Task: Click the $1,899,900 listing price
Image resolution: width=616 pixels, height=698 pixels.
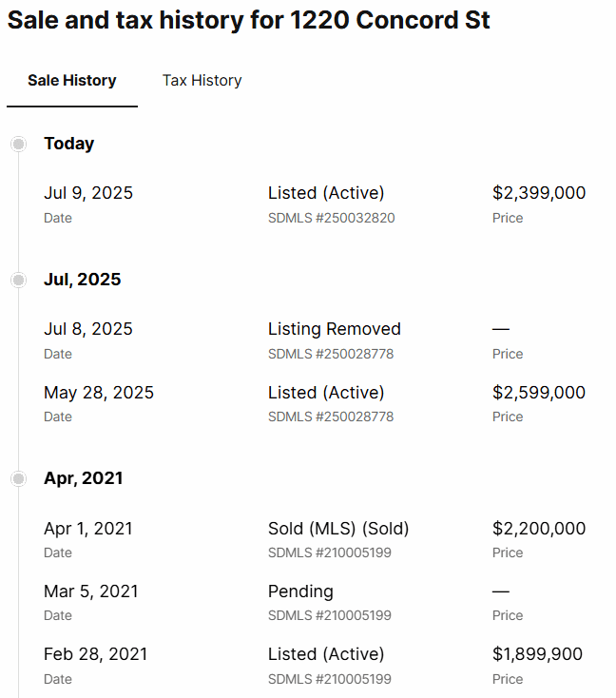Action: click(537, 654)
